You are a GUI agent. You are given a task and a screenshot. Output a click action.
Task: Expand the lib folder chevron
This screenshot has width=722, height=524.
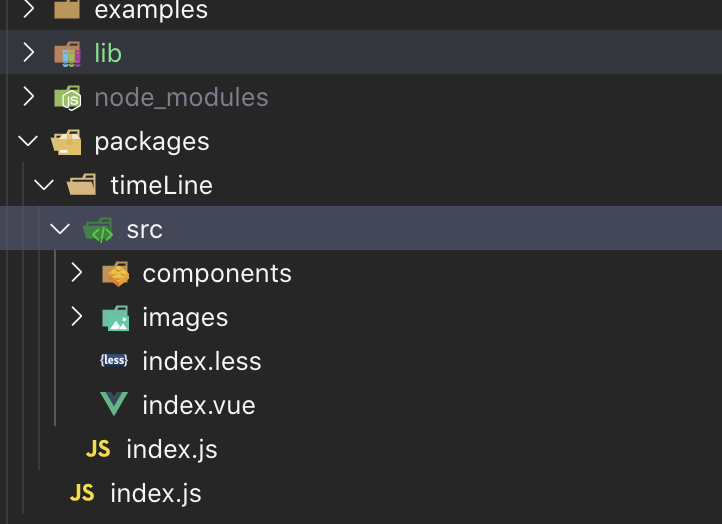(x=28, y=53)
